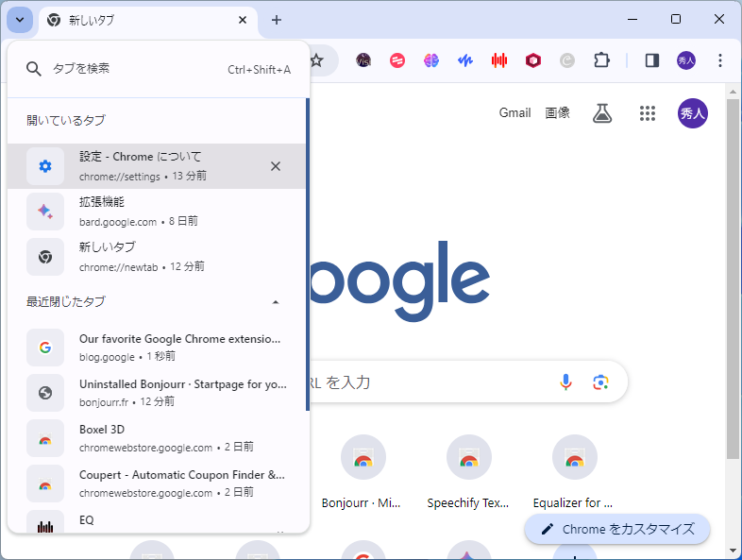Switch to 設定 - Chrome について tab
The width and height of the screenshot is (742, 560).
157,166
